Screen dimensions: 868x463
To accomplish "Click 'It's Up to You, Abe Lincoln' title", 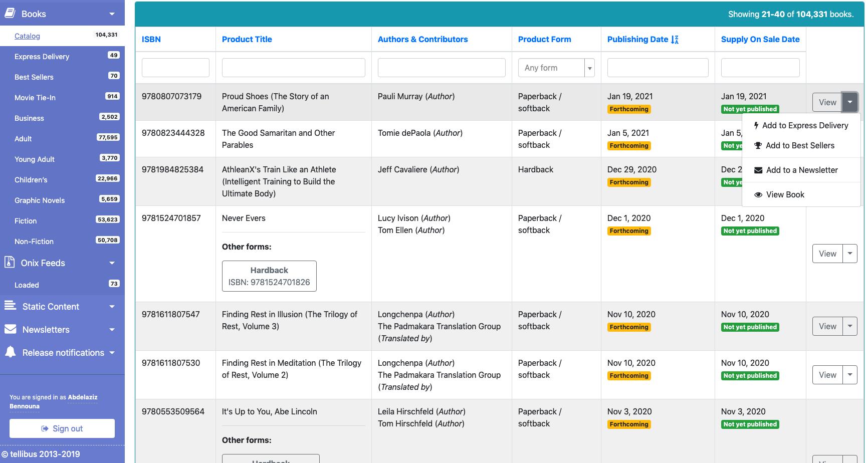I will [x=269, y=411].
